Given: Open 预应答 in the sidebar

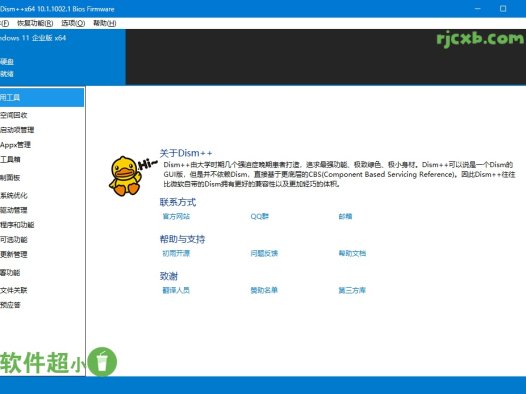Looking at the screenshot, I should [x=10, y=305].
